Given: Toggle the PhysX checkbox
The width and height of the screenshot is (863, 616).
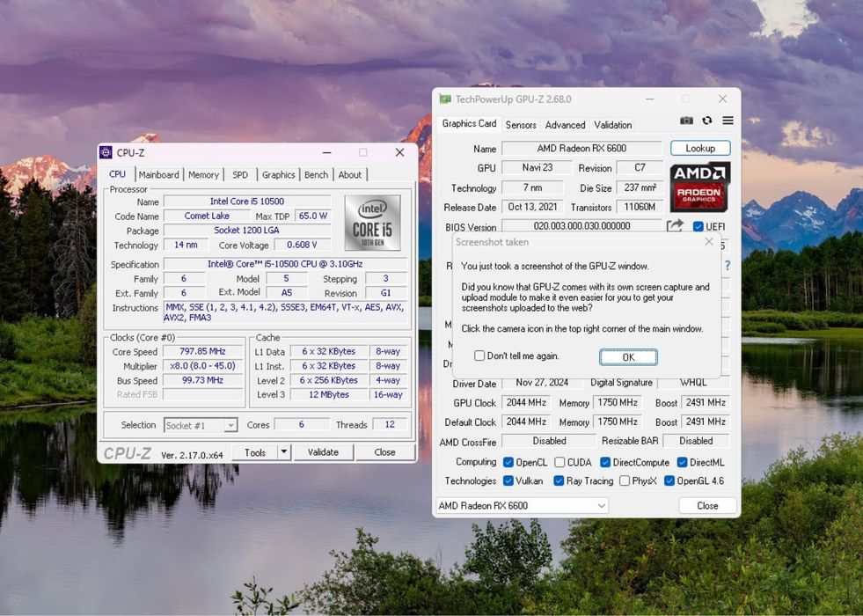Looking at the screenshot, I should [x=625, y=480].
